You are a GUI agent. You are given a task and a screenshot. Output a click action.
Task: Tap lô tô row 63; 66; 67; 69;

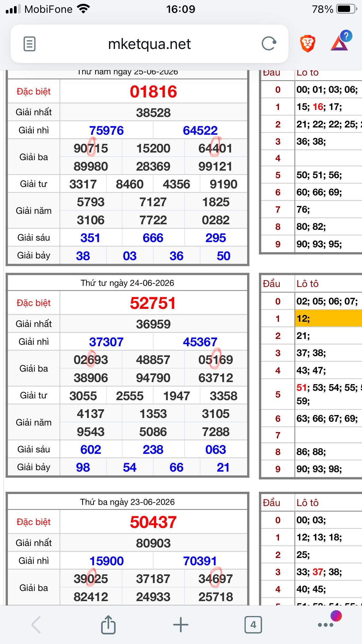[x=327, y=419]
